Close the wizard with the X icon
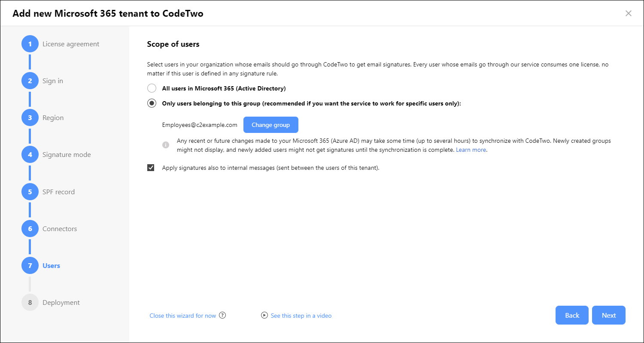The width and height of the screenshot is (644, 343). tap(629, 13)
